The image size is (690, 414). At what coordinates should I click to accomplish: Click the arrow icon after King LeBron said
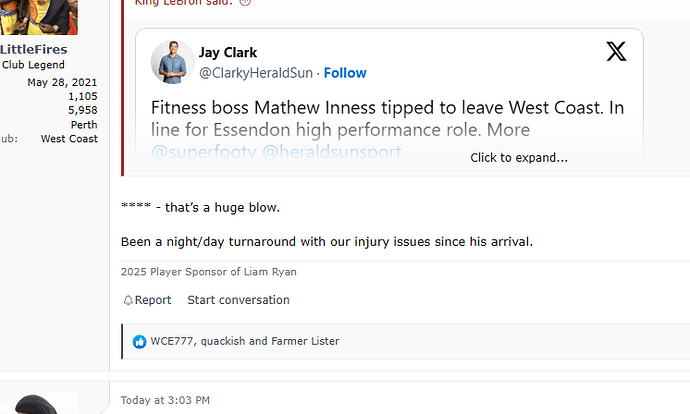click(245, 2)
